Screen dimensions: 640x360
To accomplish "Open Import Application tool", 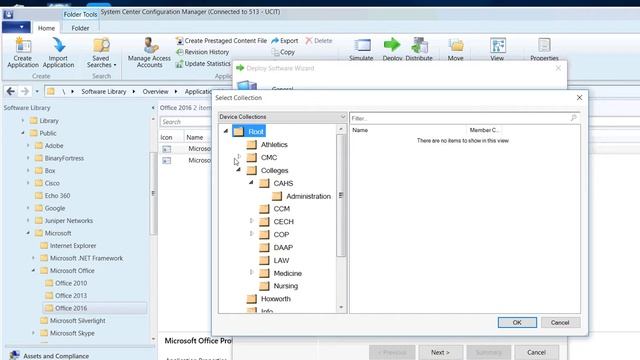I will tap(58, 52).
